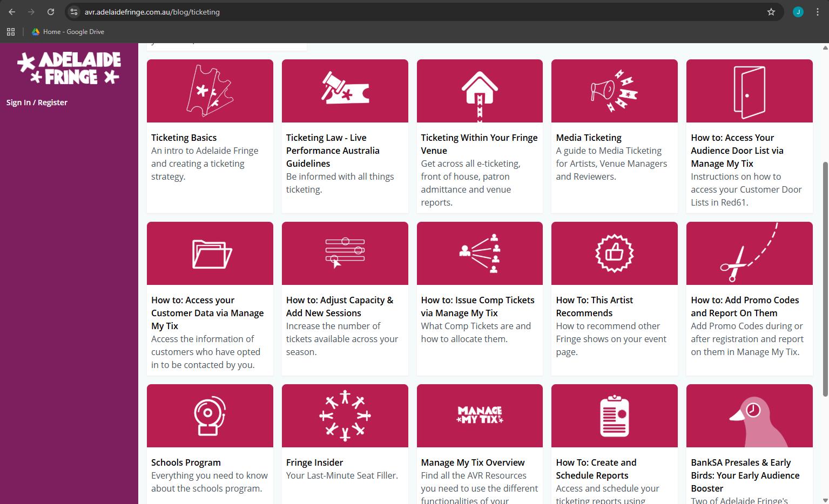This screenshot has height=504, width=829.
Task: Click text 'Access the information of customers who have opted in'
Action: tap(206, 352)
